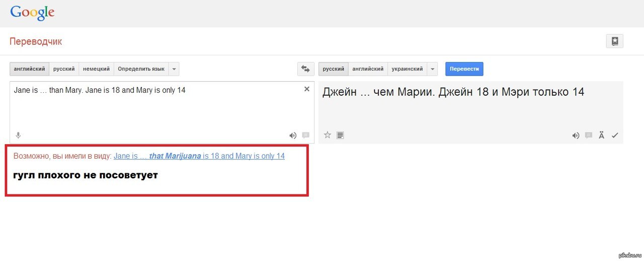This screenshot has width=644, height=261.
Task: Open source-side example usage icon
Action: point(305,135)
